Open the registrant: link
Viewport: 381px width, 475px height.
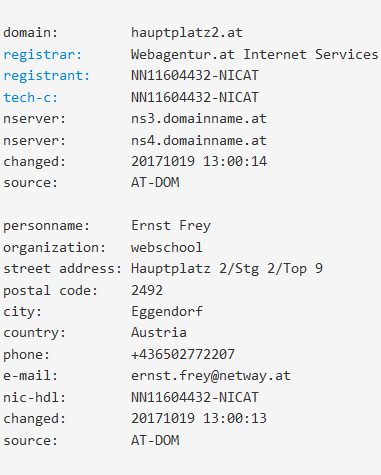coord(47,76)
